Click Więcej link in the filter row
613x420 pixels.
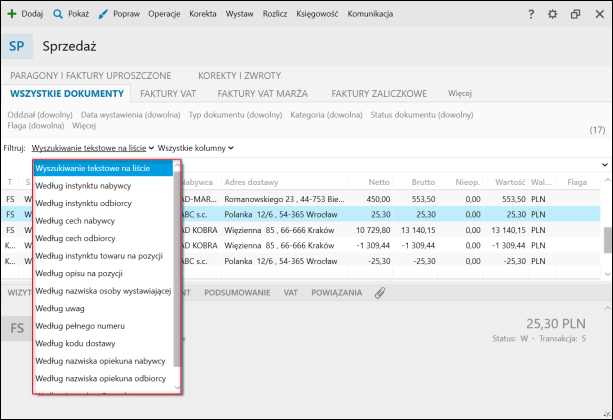(x=84, y=126)
